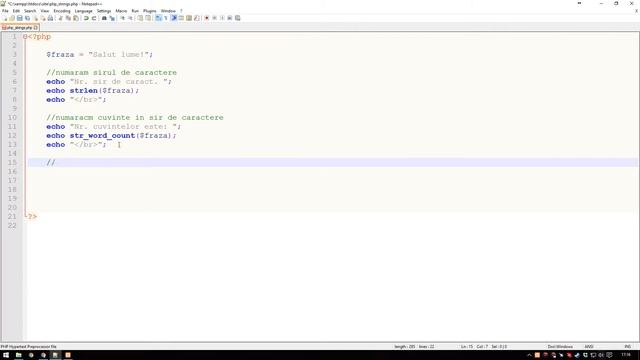Screen dimensions: 640x360
Task: Click the Open file toolbar icon
Action: pyautogui.click(x=12, y=18)
